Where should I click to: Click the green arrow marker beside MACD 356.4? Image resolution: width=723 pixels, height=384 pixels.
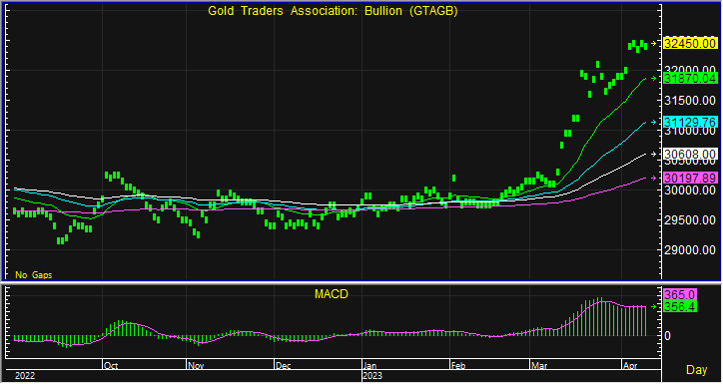[x=653, y=306]
